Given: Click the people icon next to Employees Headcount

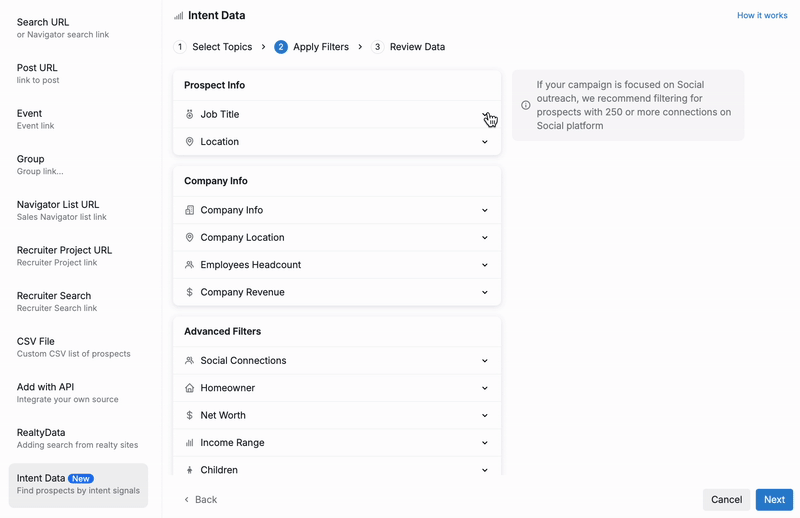Looking at the screenshot, I should coord(189,265).
